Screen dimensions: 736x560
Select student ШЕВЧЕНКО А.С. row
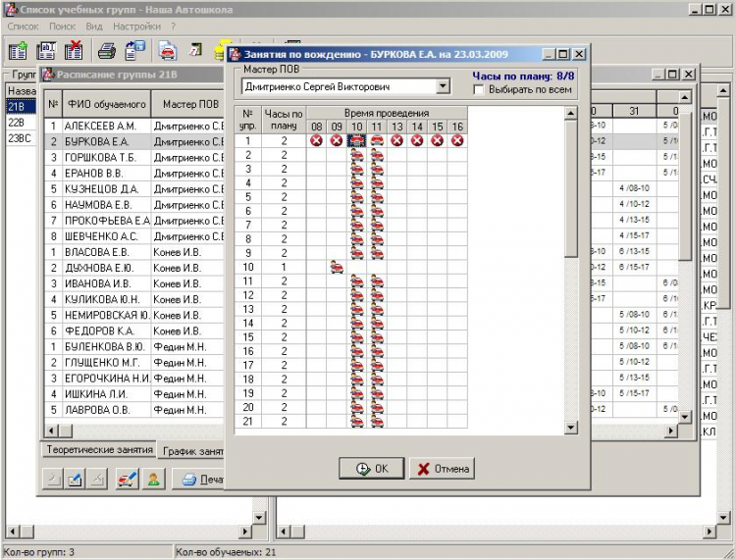pyautogui.click(x=134, y=236)
